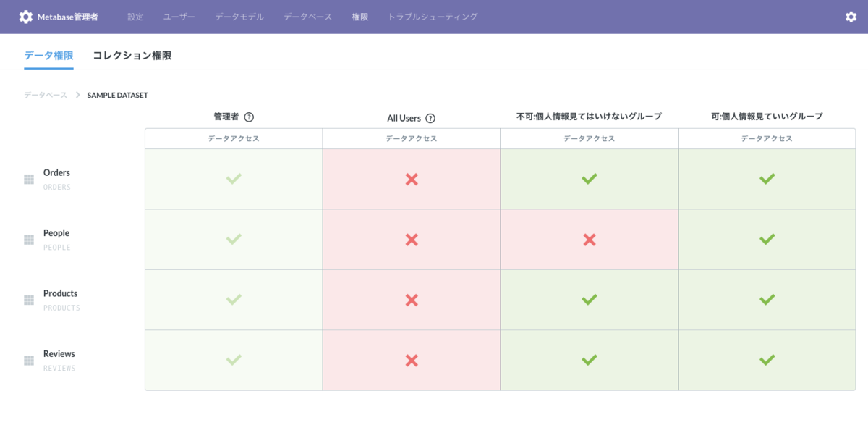868x433 pixels.
Task: Open the トラブルシューティング menu item
Action: coord(433,17)
